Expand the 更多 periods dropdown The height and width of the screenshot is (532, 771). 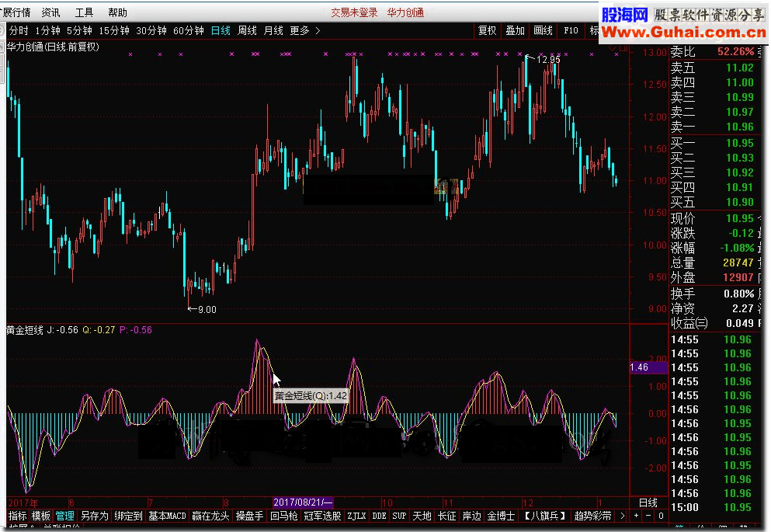(x=305, y=30)
